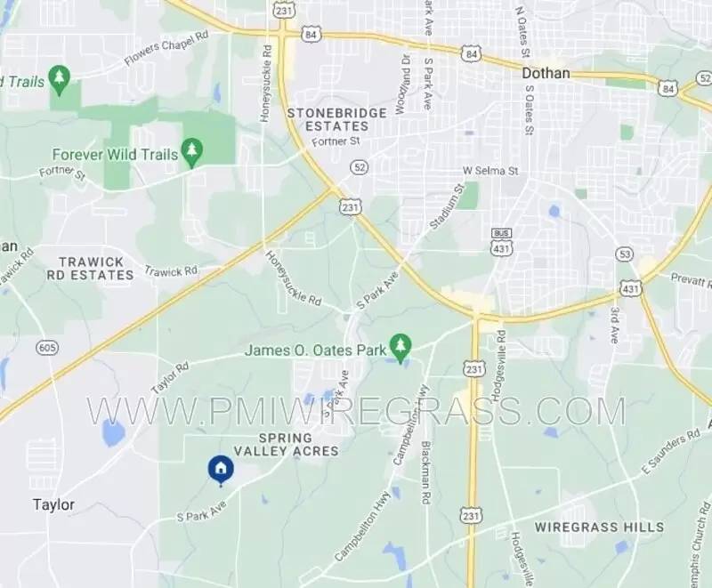Open the Forever Wild Trails label

pos(115,154)
